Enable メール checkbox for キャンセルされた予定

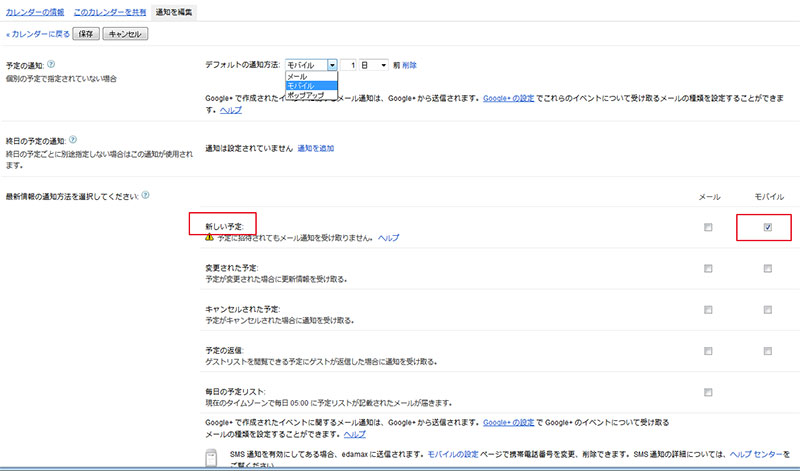(x=708, y=310)
